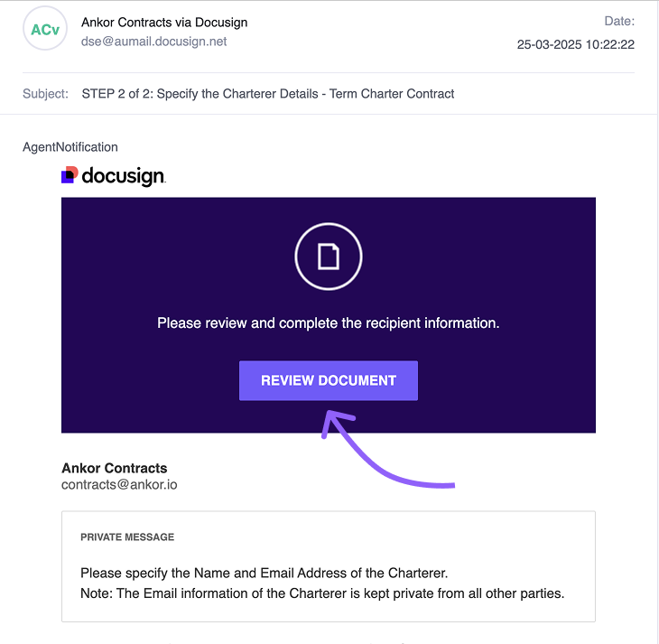The width and height of the screenshot is (659, 644).
Task: Click the bold Ankor Contracts name
Action: (115, 468)
